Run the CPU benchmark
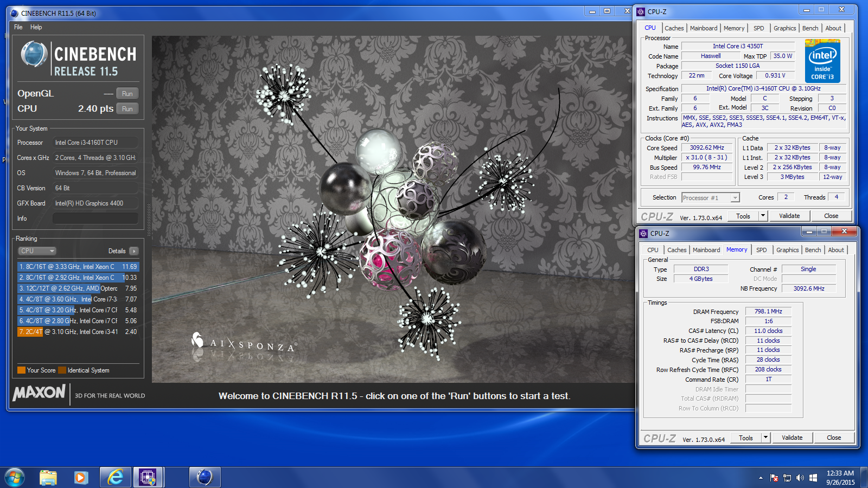Viewport: 868px width, 488px height. click(127, 108)
